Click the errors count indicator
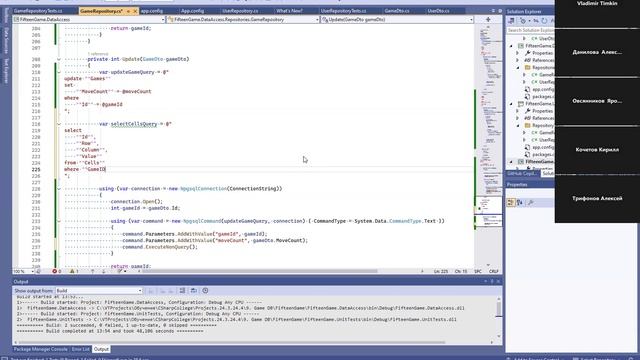The image size is (640, 360). point(57,271)
